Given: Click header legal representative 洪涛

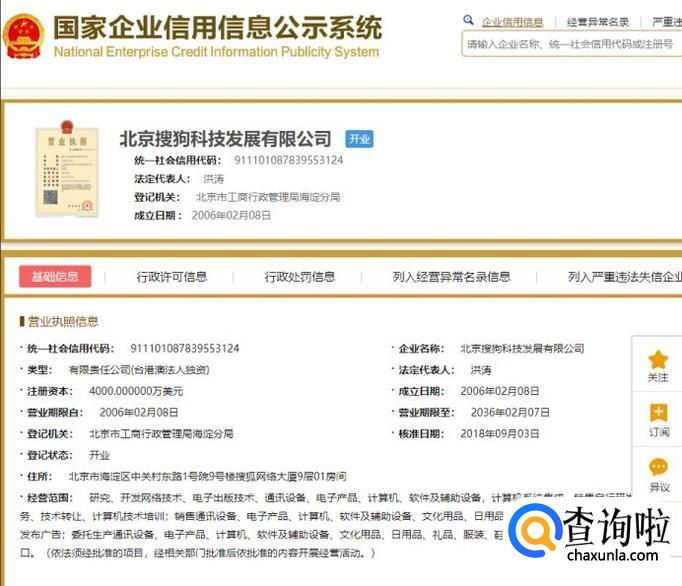Looking at the screenshot, I should click(x=214, y=179).
